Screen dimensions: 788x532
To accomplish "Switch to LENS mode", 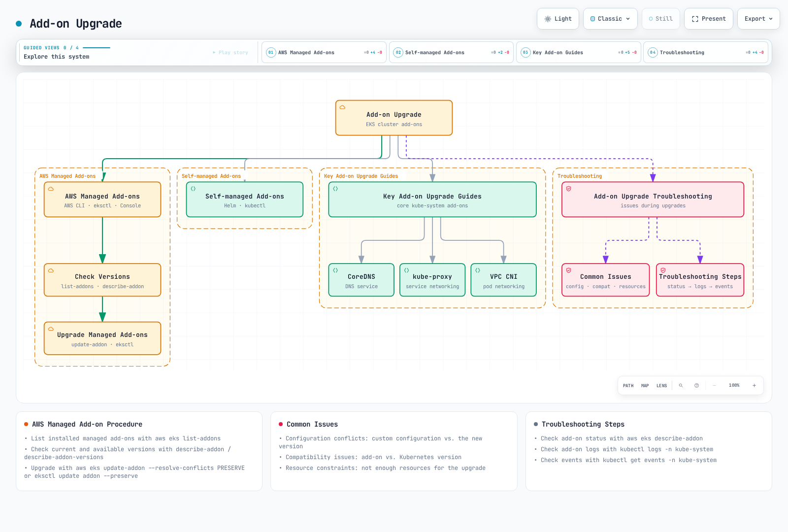I will (661, 386).
